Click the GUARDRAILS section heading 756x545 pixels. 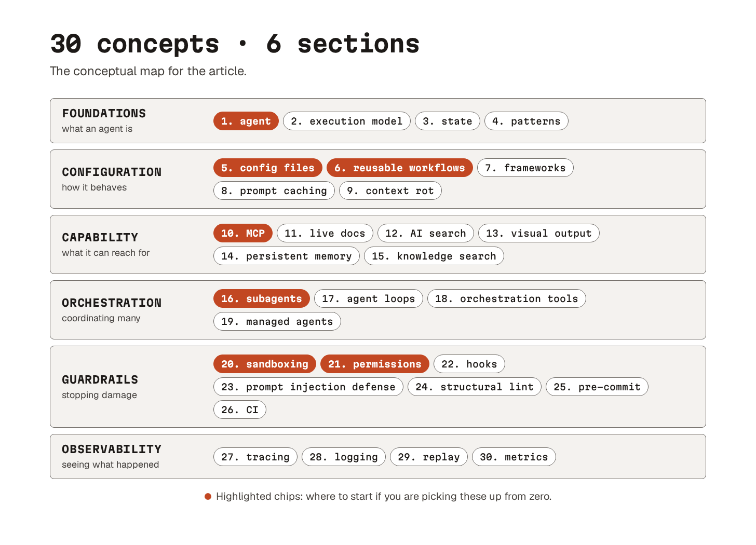pos(100,379)
